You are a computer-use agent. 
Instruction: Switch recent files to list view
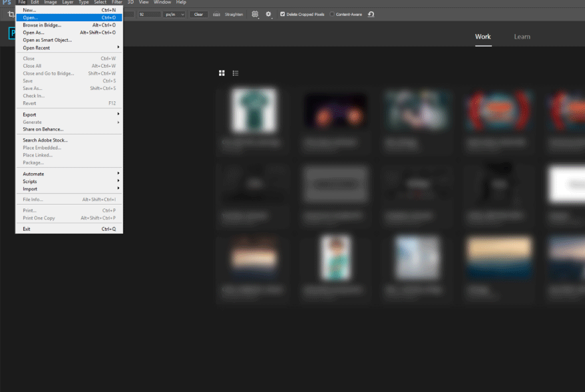point(235,73)
